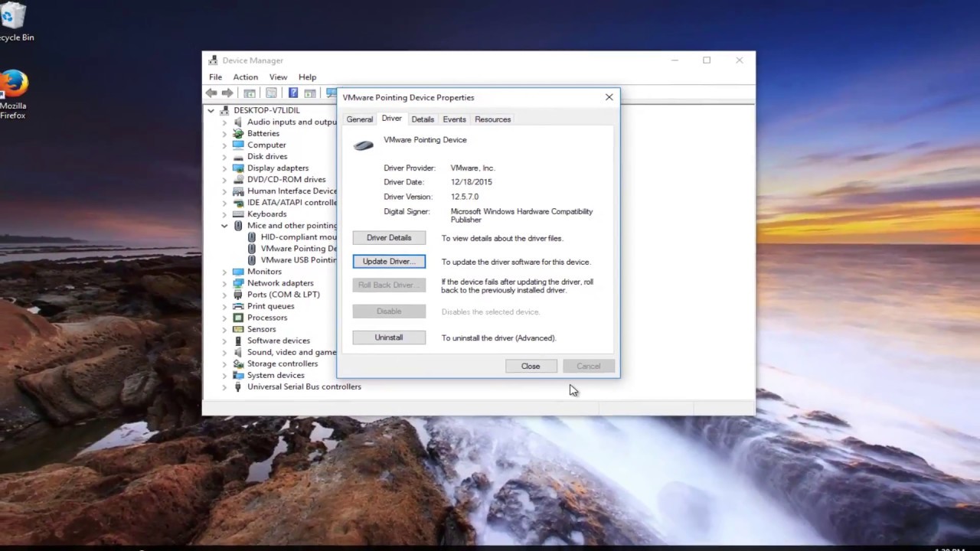Click the Uninstall button

389,337
